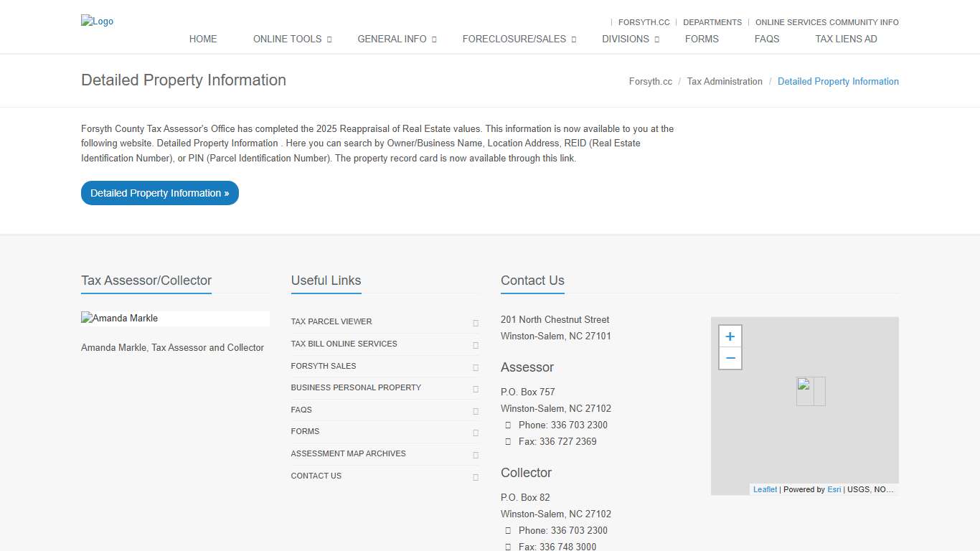Expand the ONLINE TOOLS dropdown

point(287,39)
